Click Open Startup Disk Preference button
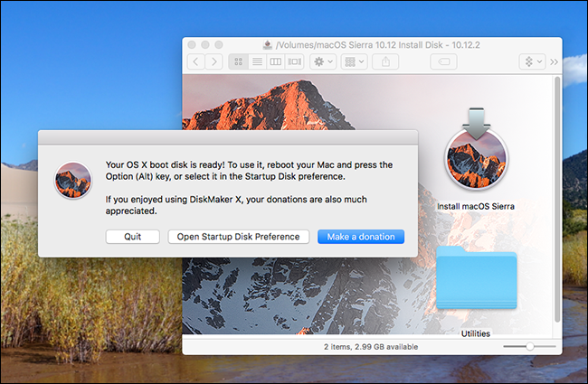This screenshot has width=588, height=384. coord(239,237)
